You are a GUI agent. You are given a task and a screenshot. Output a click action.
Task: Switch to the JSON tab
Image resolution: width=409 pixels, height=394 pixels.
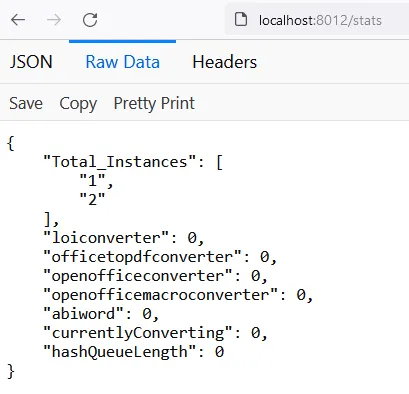pyautogui.click(x=31, y=62)
